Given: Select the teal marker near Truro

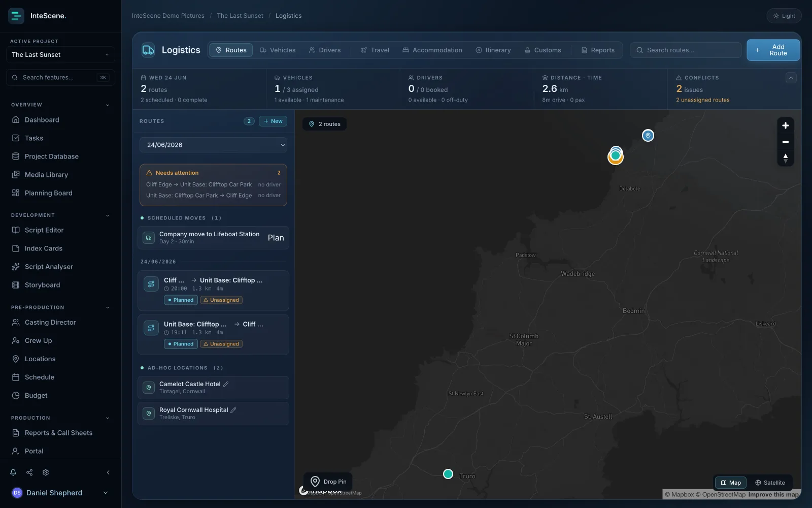Looking at the screenshot, I should 448,474.
